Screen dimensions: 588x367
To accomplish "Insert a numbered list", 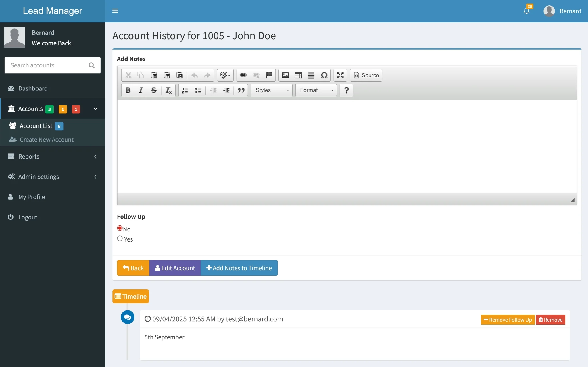I will 185,90.
